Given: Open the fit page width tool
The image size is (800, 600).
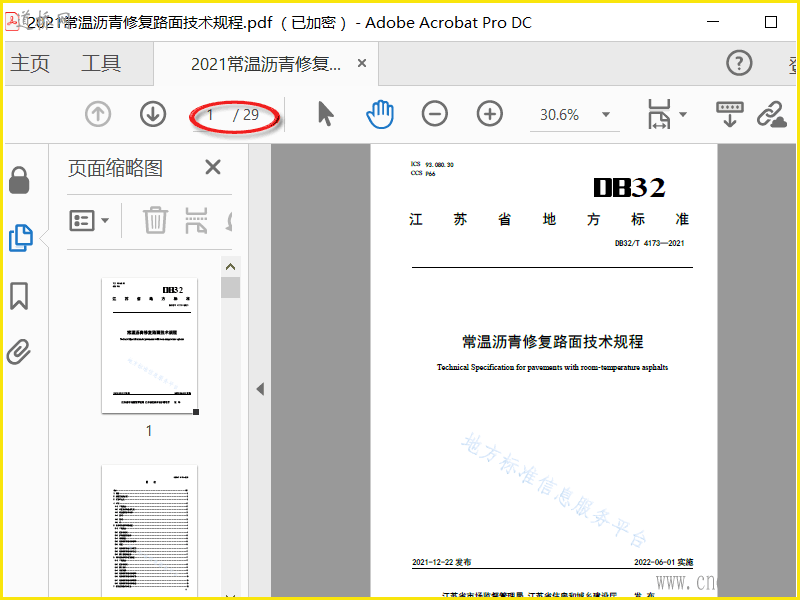Looking at the screenshot, I should (659, 114).
